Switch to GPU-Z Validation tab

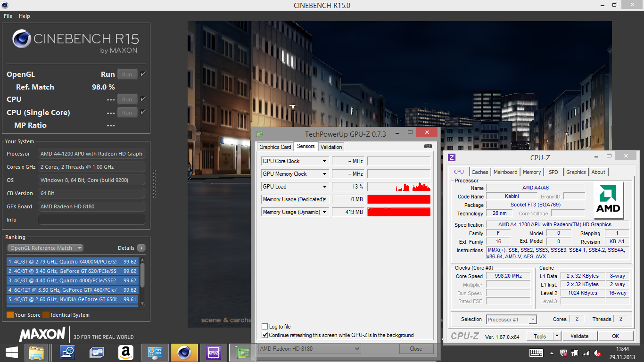pos(331,147)
